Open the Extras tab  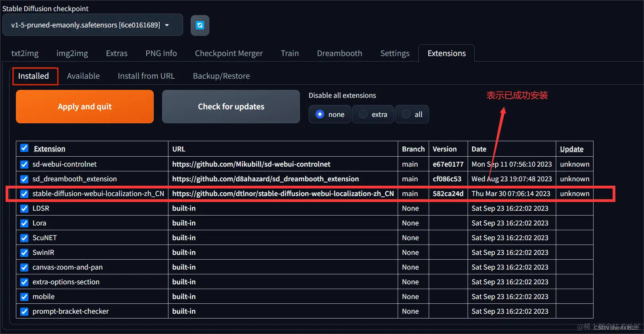[117, 53]
